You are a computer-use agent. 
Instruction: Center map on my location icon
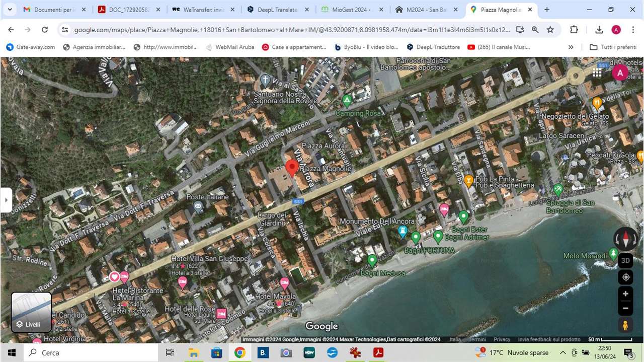click(x=625, y=277)
